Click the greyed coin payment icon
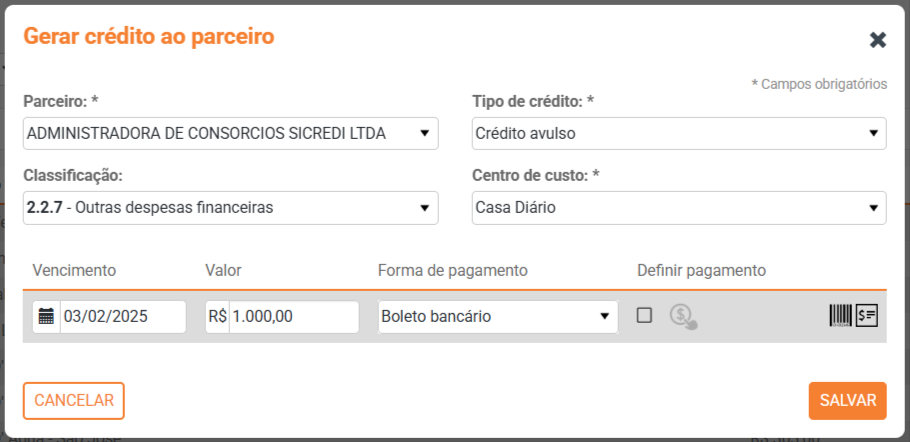Screen dimensions: 910x442 (x=683, y=317)
